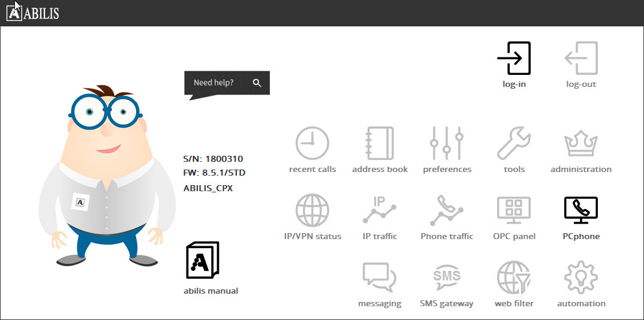644x320 pixels.
Task: Open the tools wrench icon
Action: pyautogui.click(x=514, y=143)
